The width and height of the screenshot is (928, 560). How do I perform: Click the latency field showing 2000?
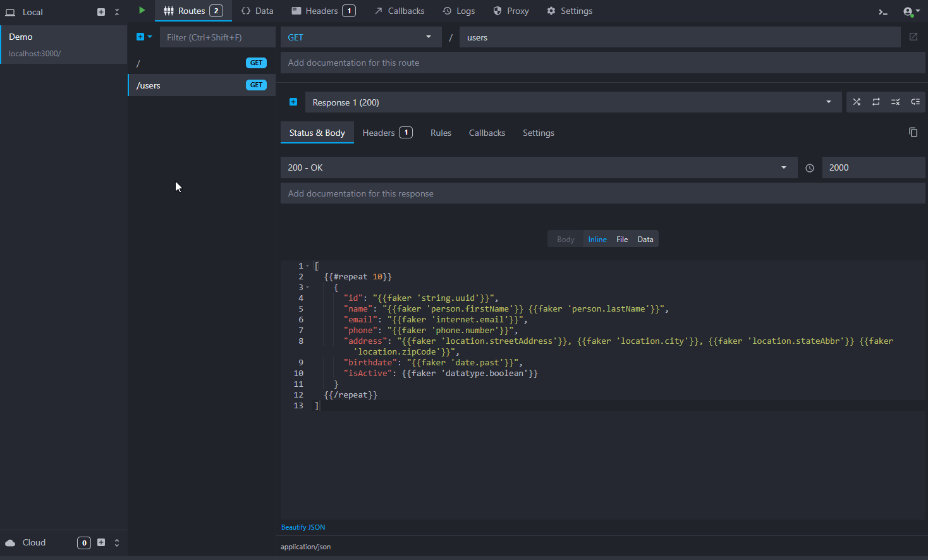873,167
